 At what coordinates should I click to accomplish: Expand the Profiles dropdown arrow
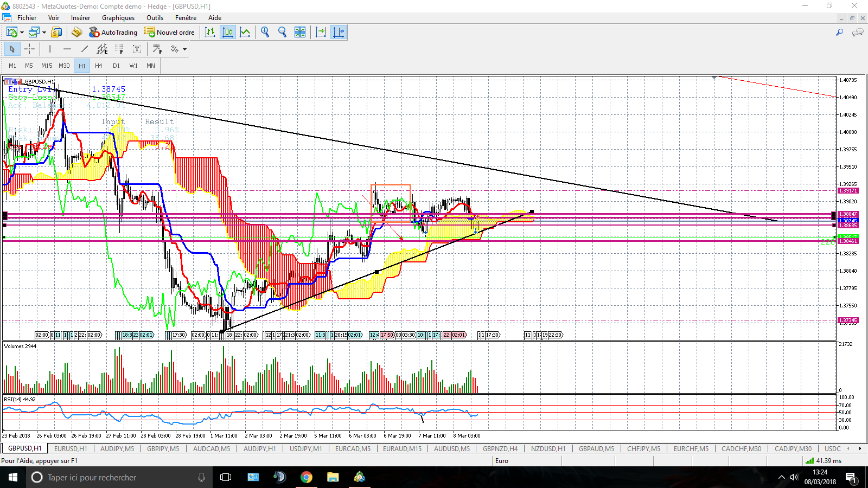(44, 33)
